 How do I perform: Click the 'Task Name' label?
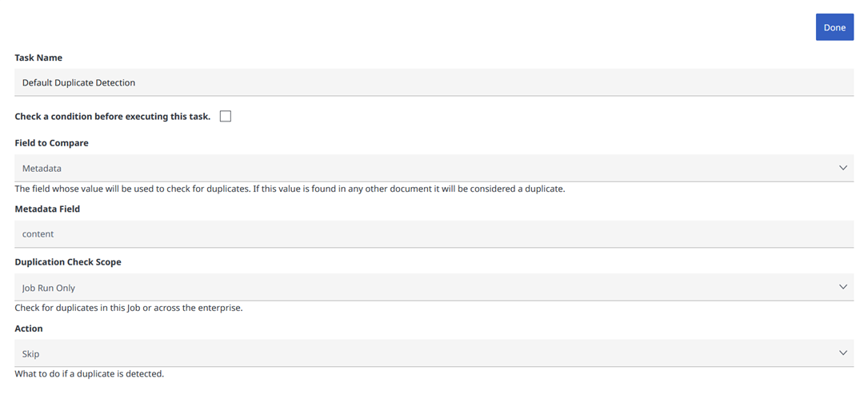(x=38, y=58)
